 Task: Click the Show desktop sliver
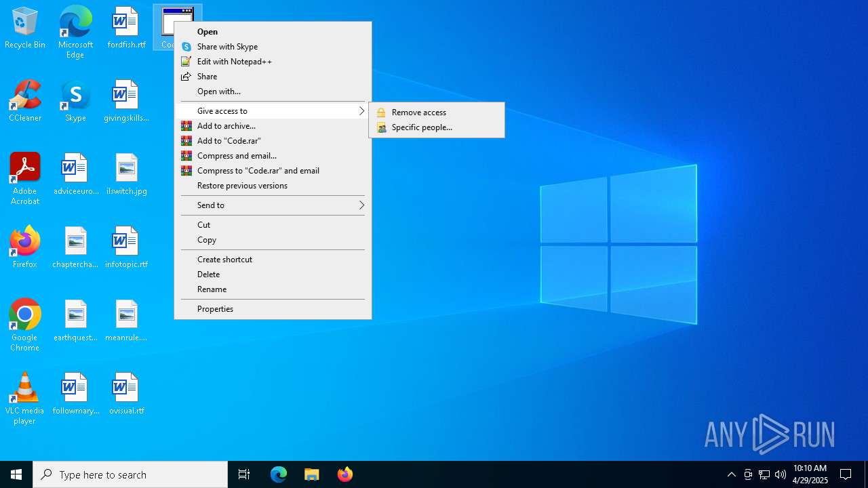click(x=866, y=474)
